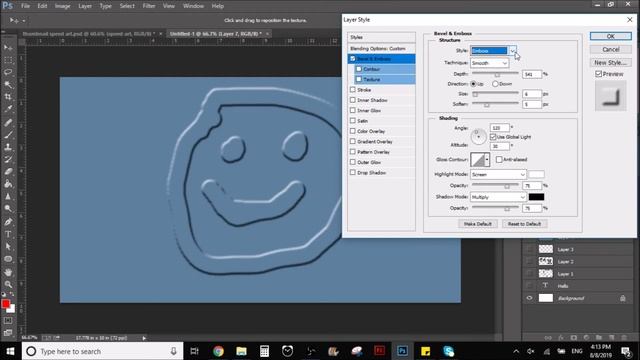Select the Dodge tool
The height and width of the screenshot is (360, 640).
[8, 208]
